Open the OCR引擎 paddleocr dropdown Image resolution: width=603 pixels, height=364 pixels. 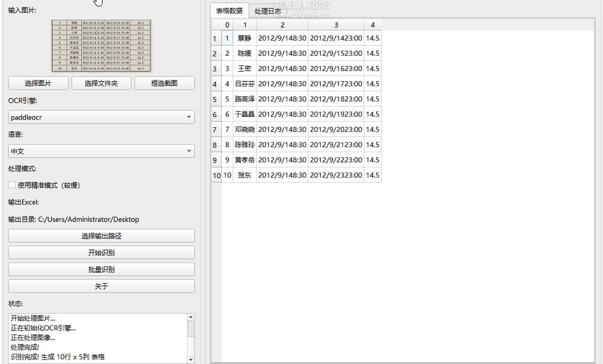pos(101,118)
